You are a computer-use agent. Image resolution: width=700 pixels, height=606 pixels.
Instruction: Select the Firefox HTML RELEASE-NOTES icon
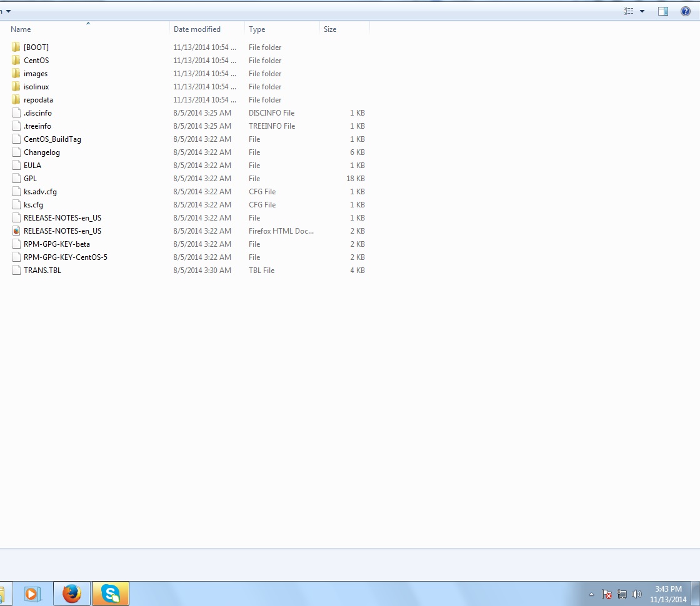[x=16, y=231]
